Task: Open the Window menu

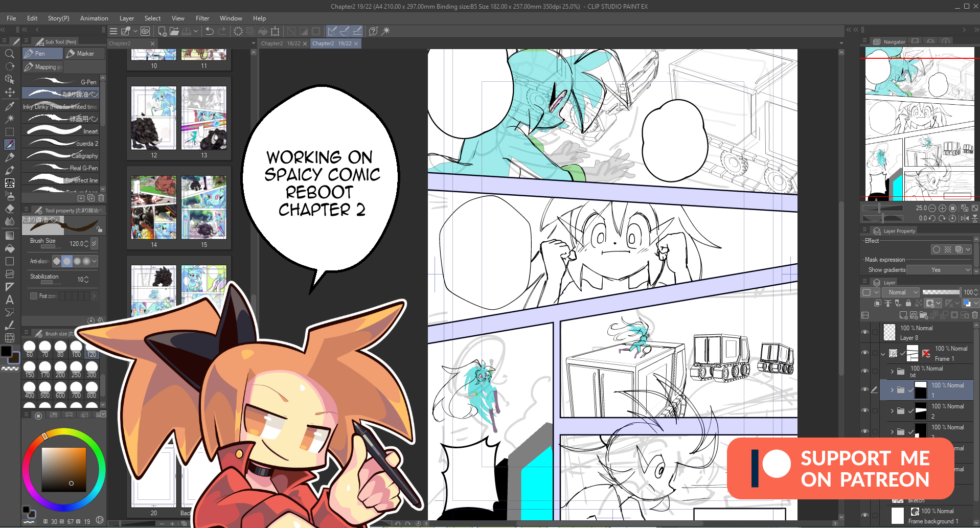Action: [x=231, y=18]
